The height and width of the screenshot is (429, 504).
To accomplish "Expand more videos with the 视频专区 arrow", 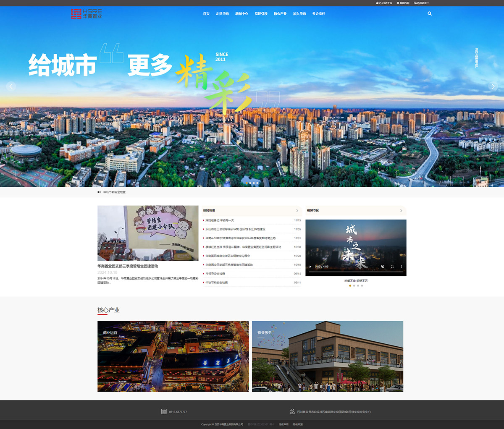I will tap(401, 211).
